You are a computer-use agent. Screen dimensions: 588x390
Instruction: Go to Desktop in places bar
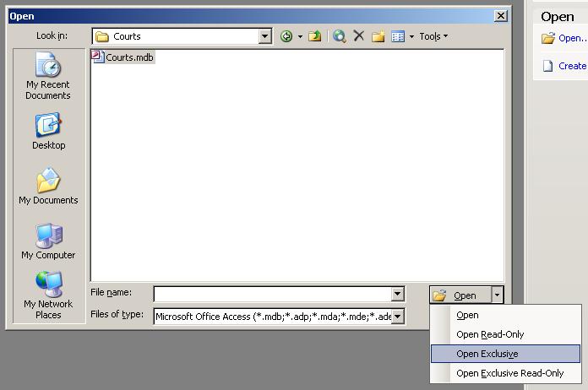tap(48, 131)
